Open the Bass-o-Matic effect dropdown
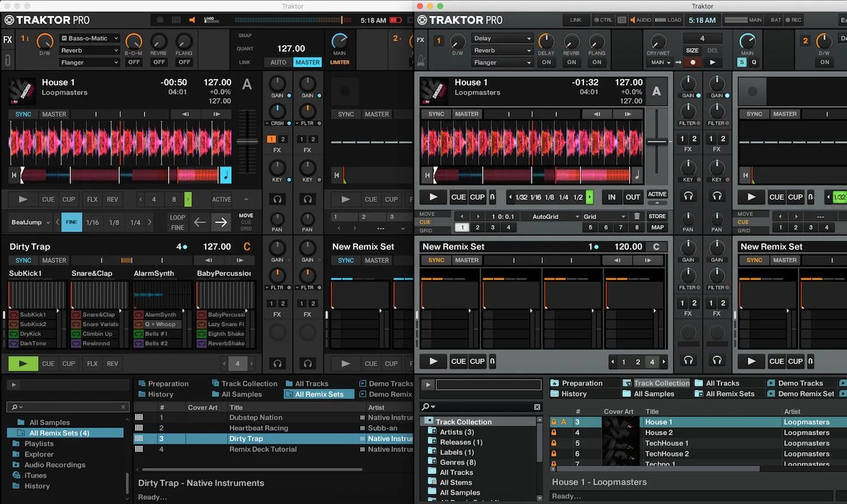The height and width of the screenshot is (504, 847). [x=90, y=38]
